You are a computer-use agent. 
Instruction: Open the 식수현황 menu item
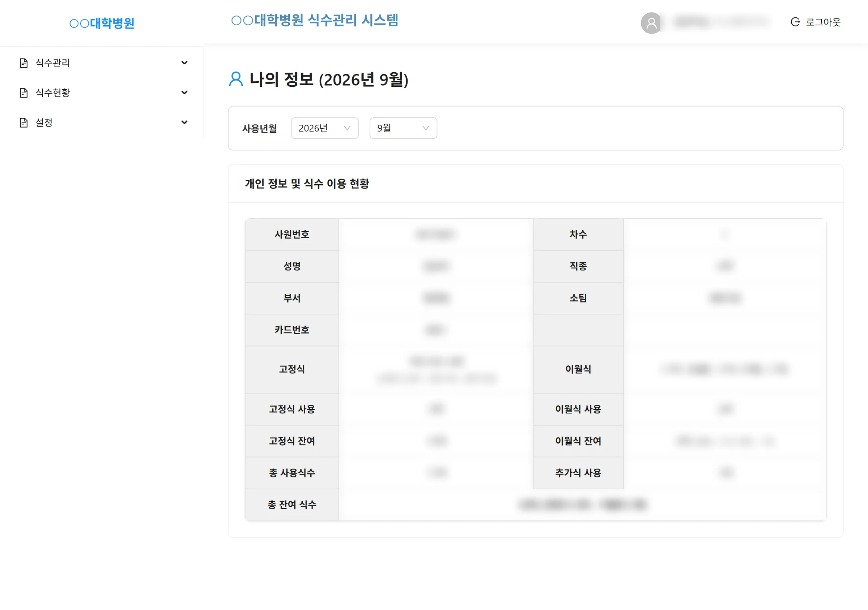[x=102, y=93]
